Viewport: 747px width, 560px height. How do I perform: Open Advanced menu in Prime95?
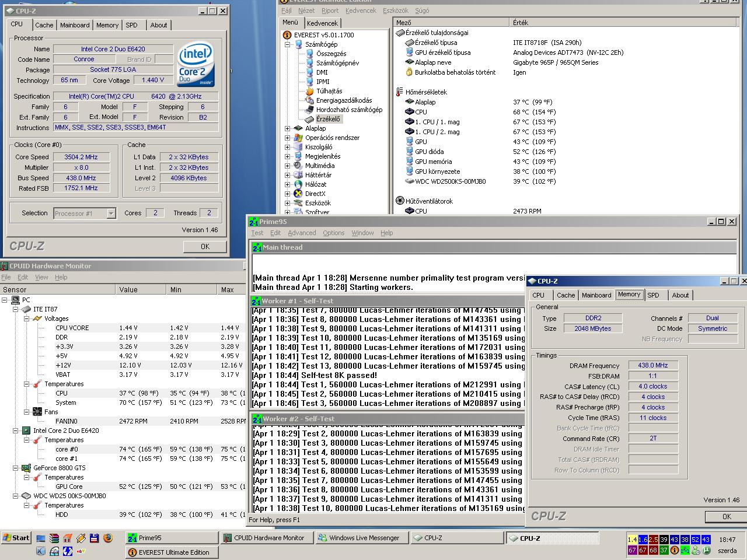click(302, 233)
